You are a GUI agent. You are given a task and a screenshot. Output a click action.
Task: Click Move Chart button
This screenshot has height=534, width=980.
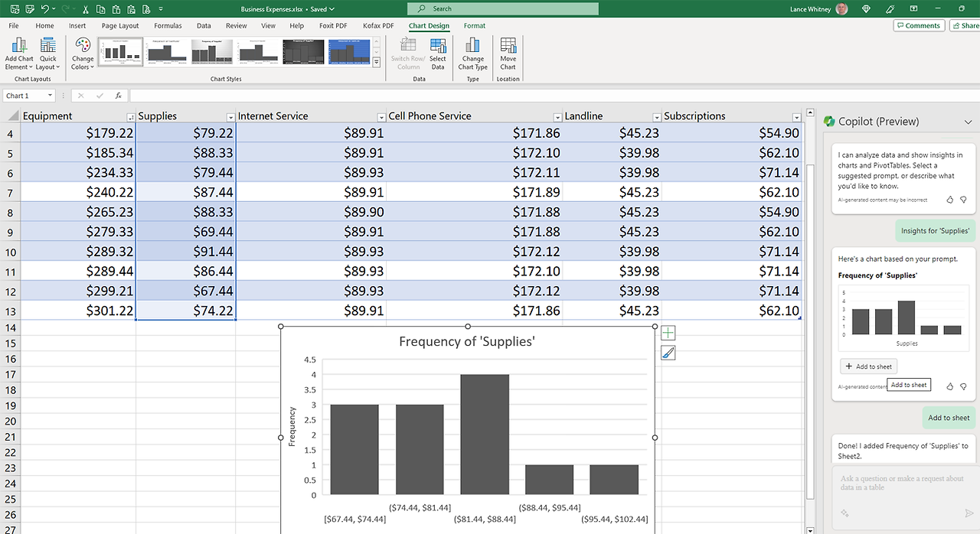coord(508,54)
